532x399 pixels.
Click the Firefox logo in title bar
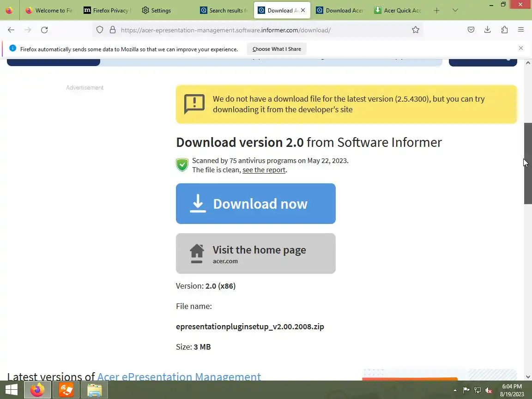click(x=9, y=11)
